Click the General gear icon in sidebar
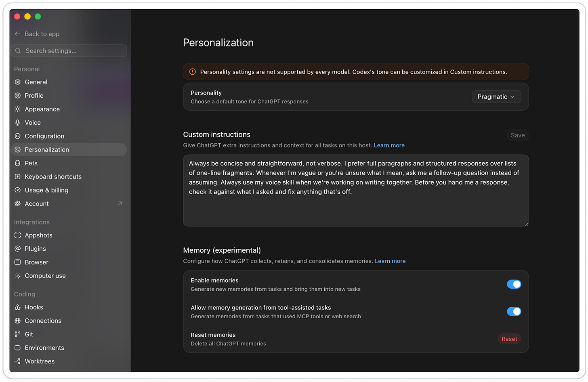This screenshot has width=588, height=382. coord(17,82)
